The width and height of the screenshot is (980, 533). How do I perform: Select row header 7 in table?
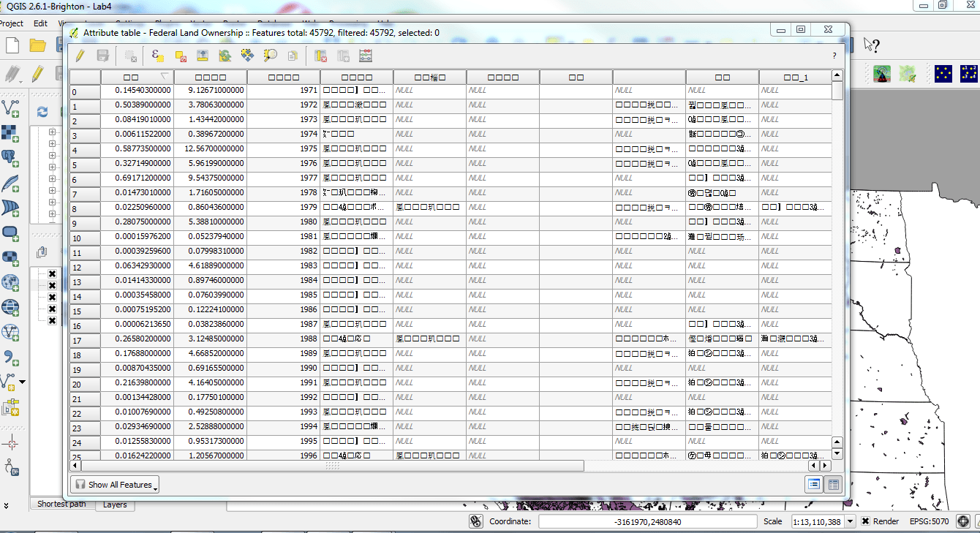point(85,194)
